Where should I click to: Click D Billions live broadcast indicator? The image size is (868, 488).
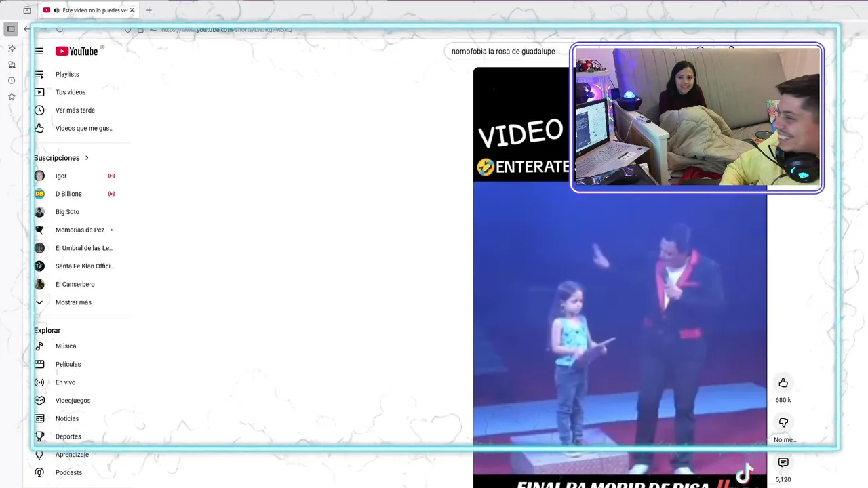pyautogui.click(x=112, y=194)
